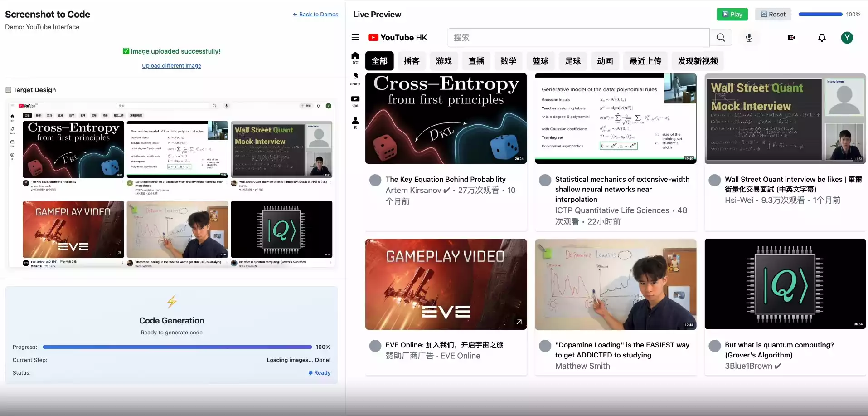868x416 pixels.
Task: Open the You profile sidebar icon
Action: (355, 122)
